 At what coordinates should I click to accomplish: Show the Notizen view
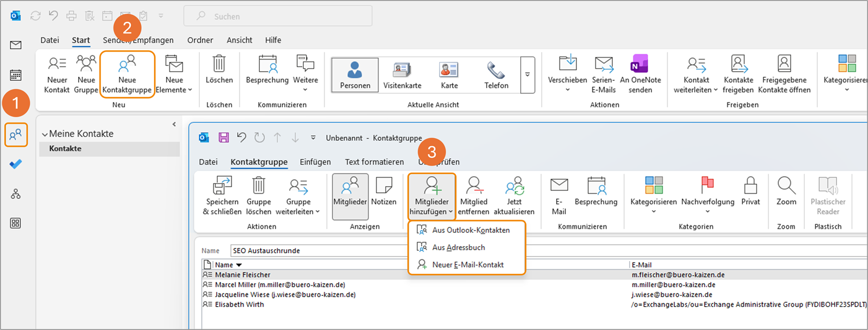pos(384,192)
